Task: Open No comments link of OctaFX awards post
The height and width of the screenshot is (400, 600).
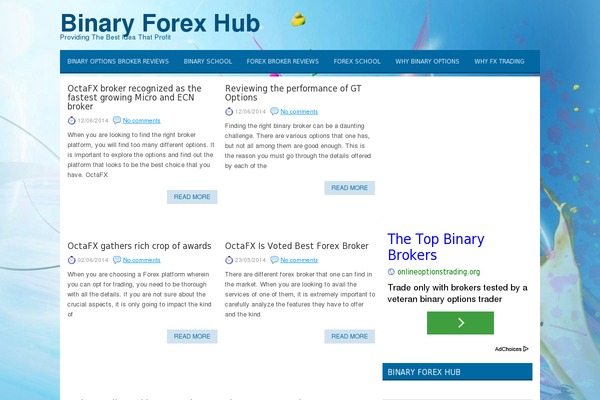Action: click(142, 260)
